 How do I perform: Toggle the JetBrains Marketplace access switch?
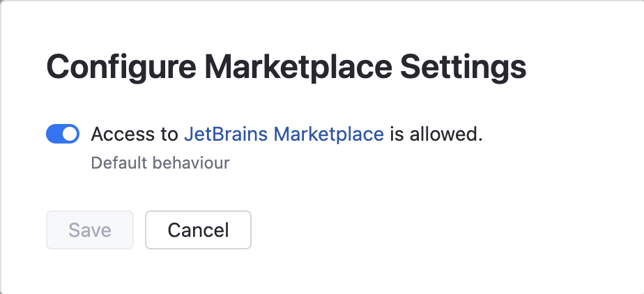click(x=63, y=134)
